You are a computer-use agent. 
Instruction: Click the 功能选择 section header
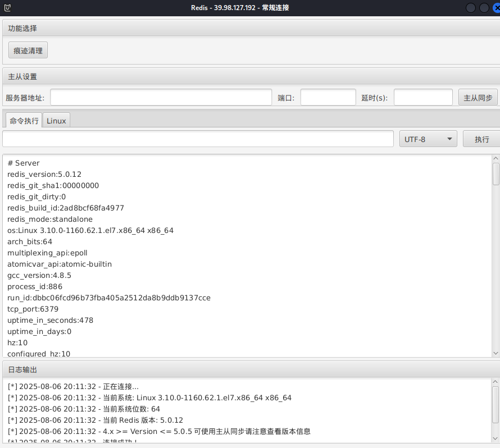[251, 28]
